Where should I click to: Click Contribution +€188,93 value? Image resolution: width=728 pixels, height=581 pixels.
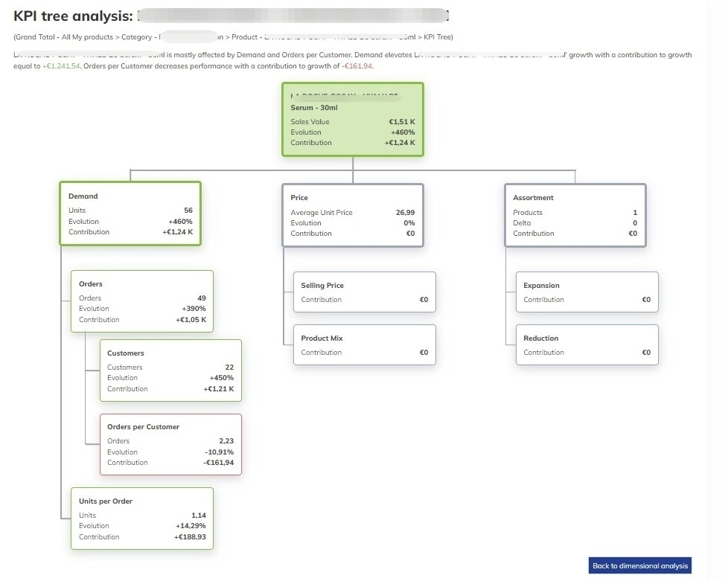click(x=190, y=537)
